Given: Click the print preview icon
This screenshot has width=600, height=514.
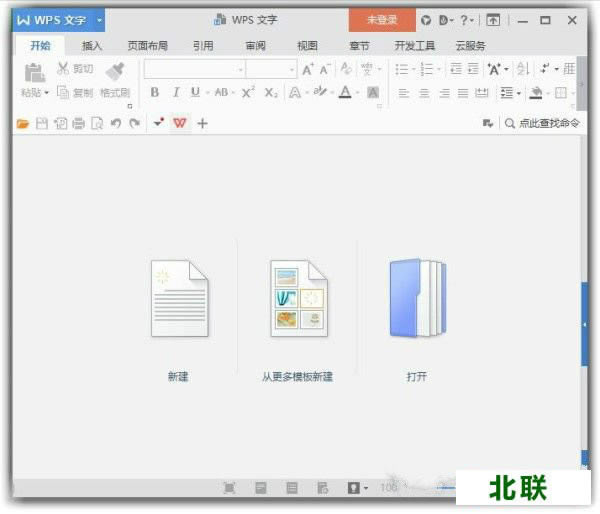Looking at the screenshot, I should point(97,124).
